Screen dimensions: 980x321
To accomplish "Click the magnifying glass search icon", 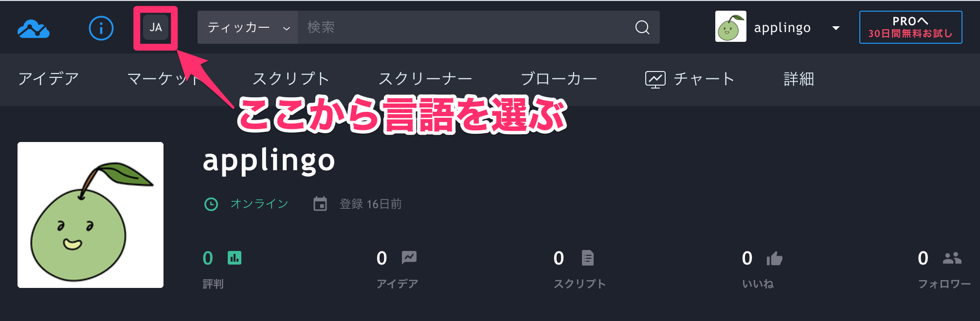I will (x=642, y=27).
